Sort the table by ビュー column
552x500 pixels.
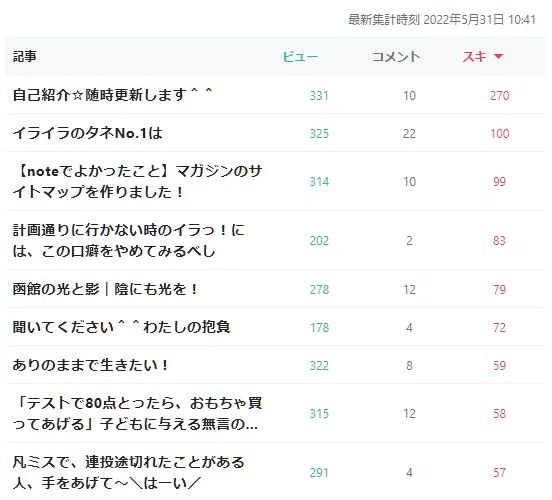click(x=300, y=57)
